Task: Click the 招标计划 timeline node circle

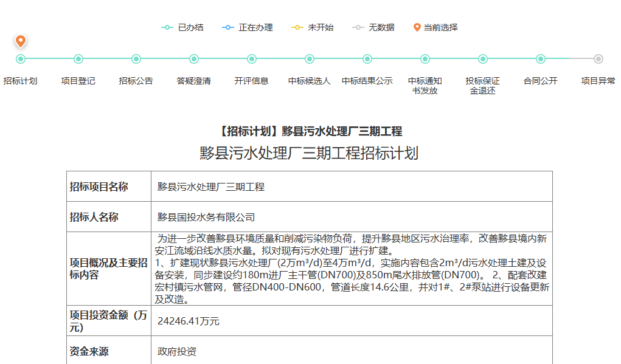Action: point(21,59)
